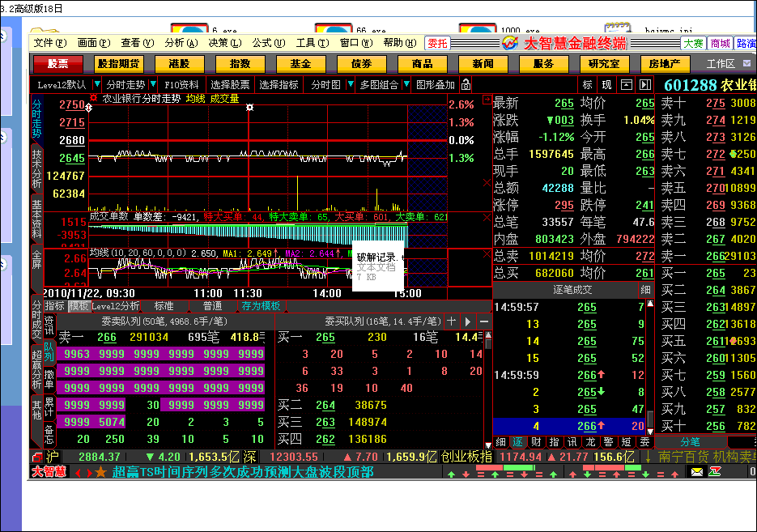Select the 基金 category button
This screenshot has width=757, height=532.
pyautogui.click(x=300, y=64)
